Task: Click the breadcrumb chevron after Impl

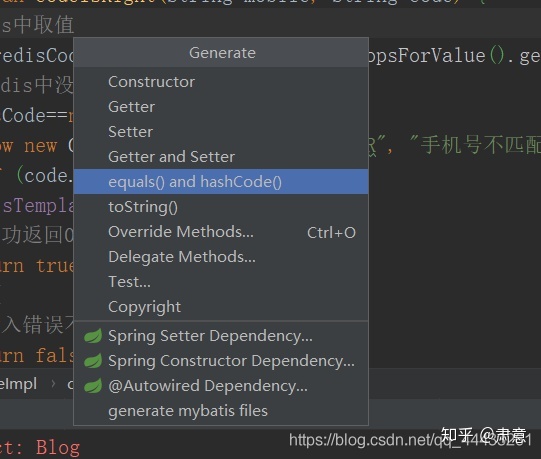Action: 53,384
